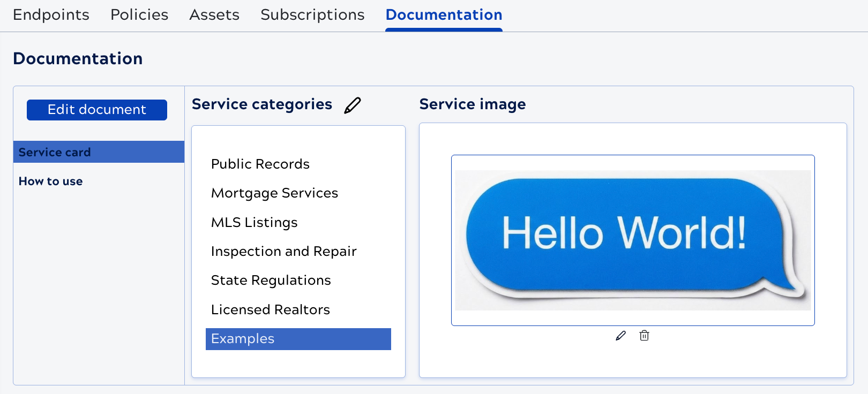Image resolution: width=868 pixels, height=394 pixels.
Task: Open the Policies tab
Action: [139, 14]
